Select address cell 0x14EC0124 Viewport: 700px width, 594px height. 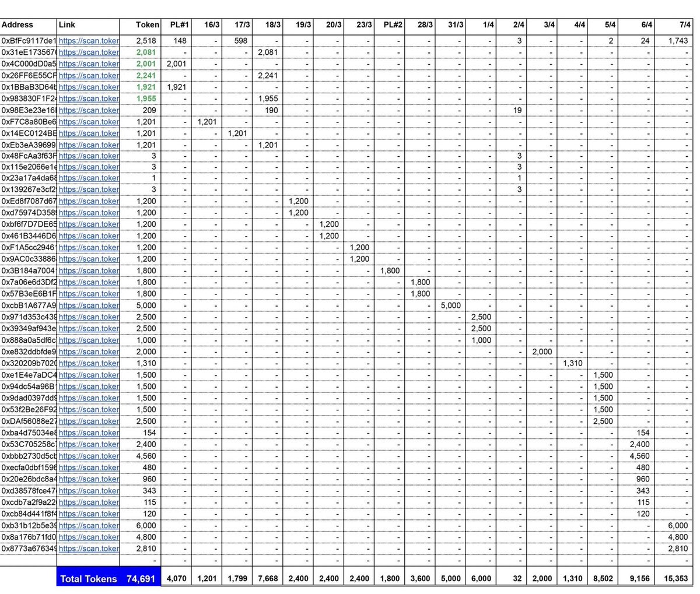tap(29, 133)
